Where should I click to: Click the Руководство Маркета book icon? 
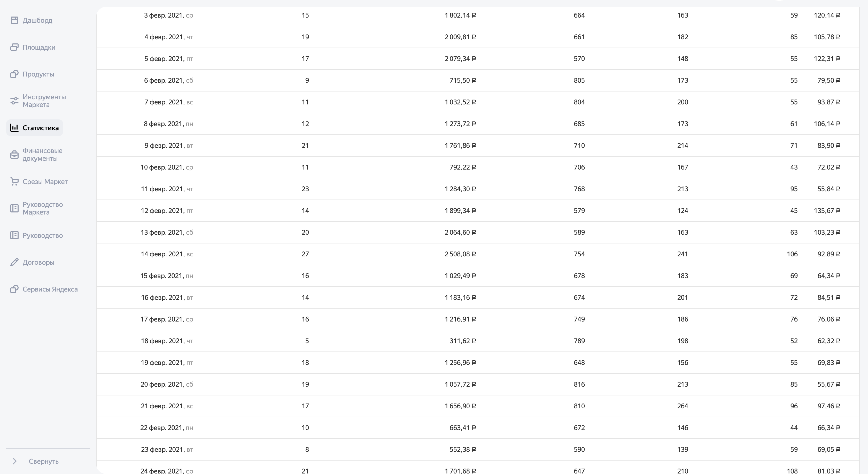14,208
